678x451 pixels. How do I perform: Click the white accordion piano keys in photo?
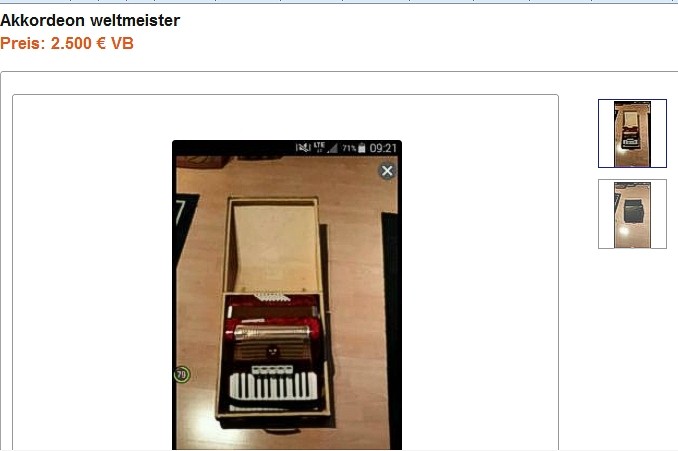273,386
